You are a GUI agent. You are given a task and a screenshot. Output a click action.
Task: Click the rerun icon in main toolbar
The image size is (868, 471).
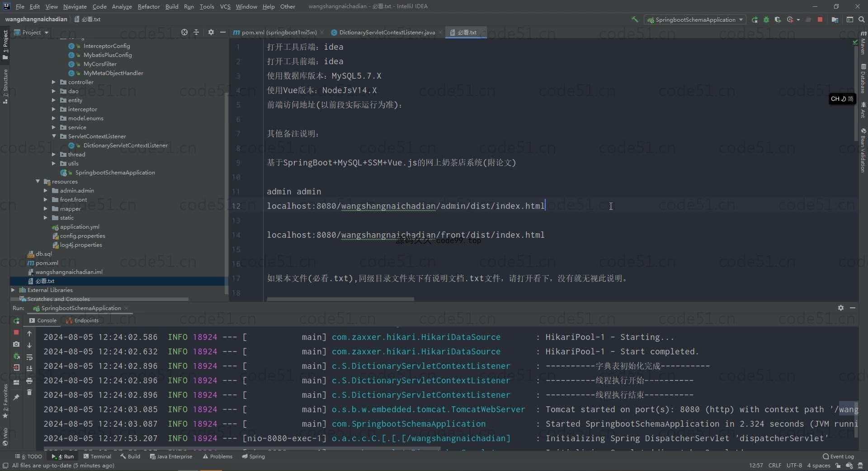(755, 19)
